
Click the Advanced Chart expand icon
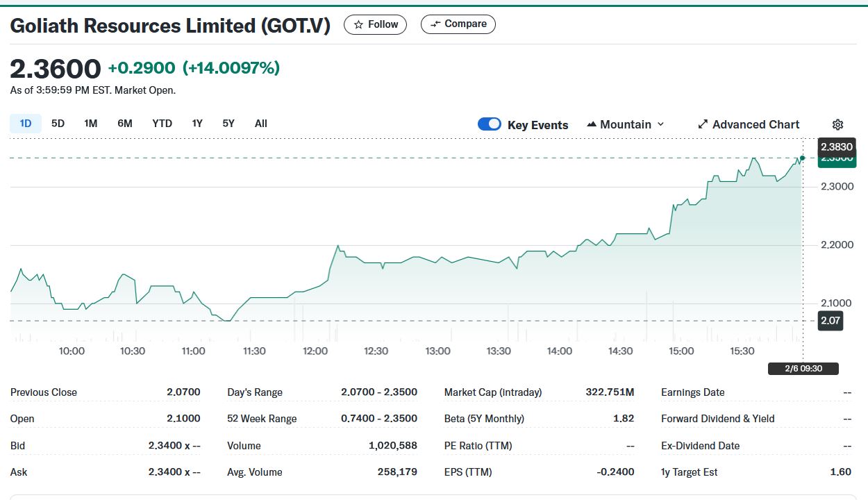[703, 125]
